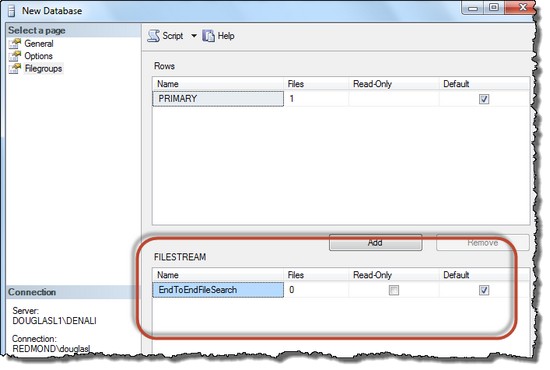
Task: Click Name column header in Rows grid
Action: (218, 84)
